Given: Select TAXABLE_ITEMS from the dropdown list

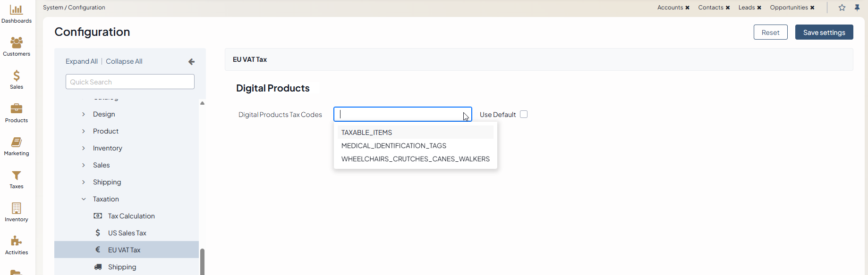Looking at the screenshot, I should (367, 133).
